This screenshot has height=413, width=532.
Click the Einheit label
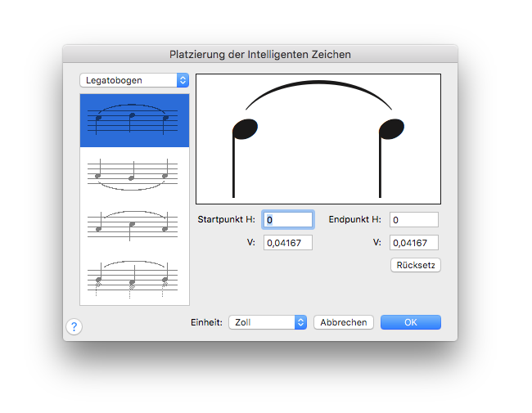click(206, 322)
